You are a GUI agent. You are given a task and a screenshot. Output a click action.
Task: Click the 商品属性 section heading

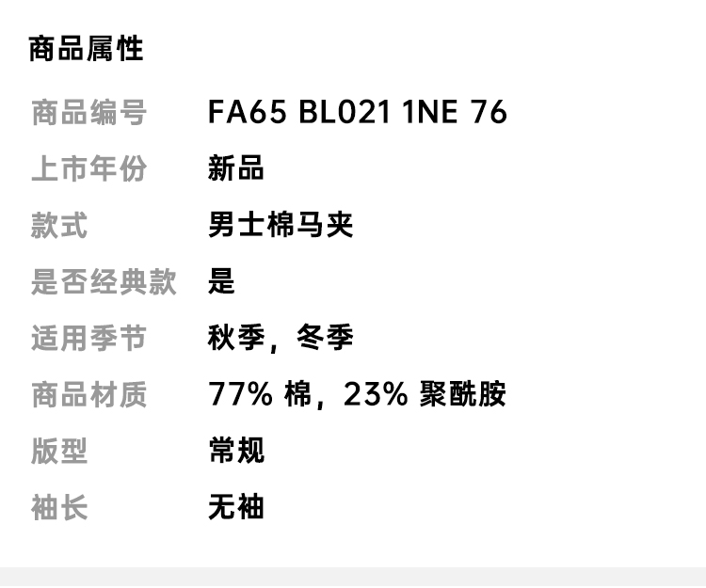click(x=86, y=49)
